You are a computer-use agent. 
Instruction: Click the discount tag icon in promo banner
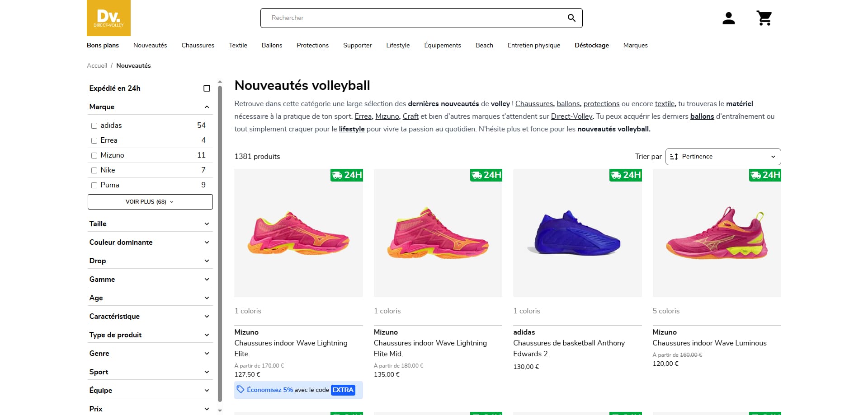[241, 389]
